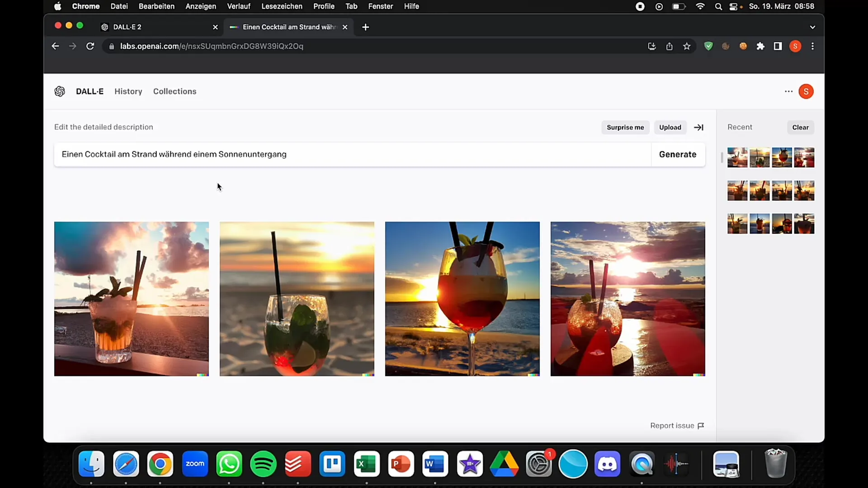Screen dimensions: 868x488
Task: Click the submit arrow icon next to prompt
Action: tap(698, 127)
